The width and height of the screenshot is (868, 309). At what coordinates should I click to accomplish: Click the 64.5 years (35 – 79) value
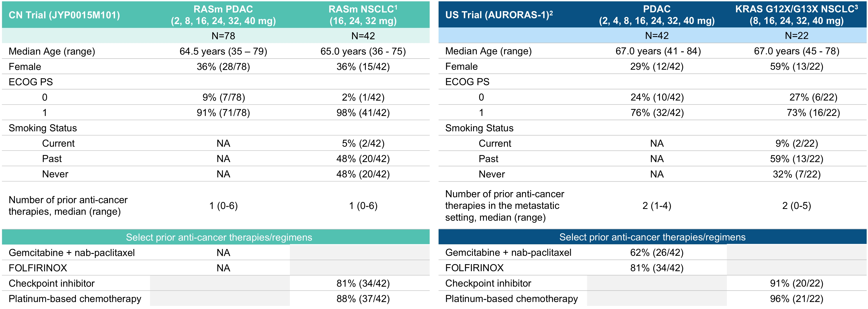(223, 51)
